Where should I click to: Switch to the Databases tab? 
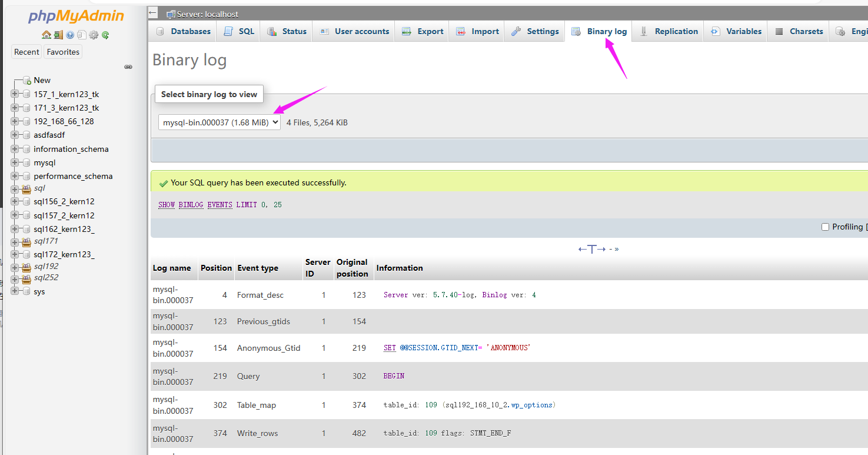point(183,32)
